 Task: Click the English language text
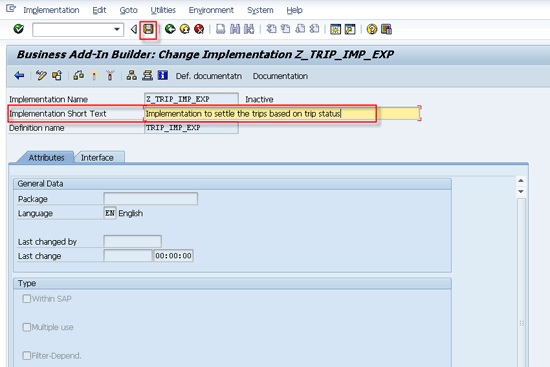pyautogui.click(x=130, y=213)
